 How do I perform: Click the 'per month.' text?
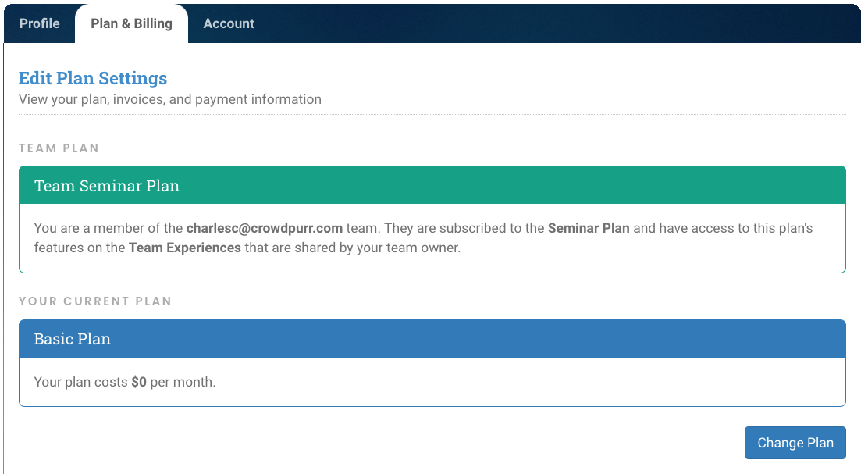(183, 382)
